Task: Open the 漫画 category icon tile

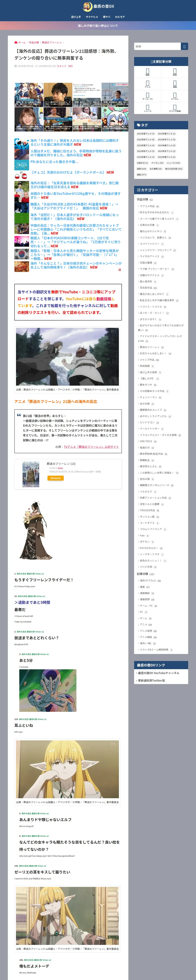Action: pos(175,84)
